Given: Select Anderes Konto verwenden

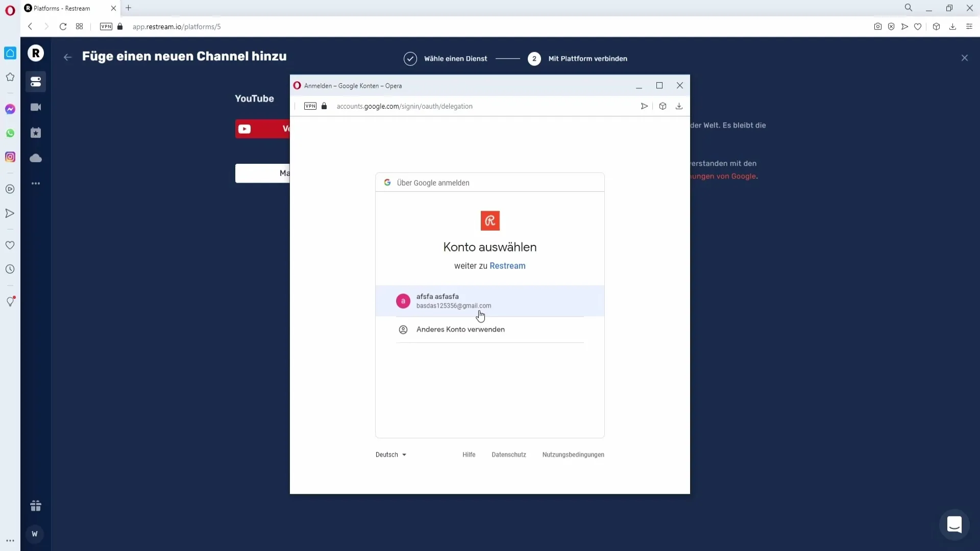Looking at the screenshot, I should pos(490,330).
